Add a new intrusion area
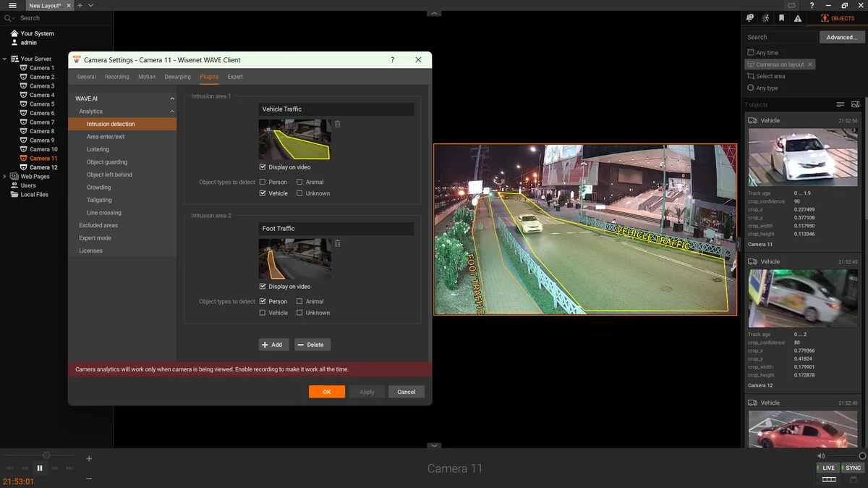This screenshot has width=868, height=488. click(273, 344)
